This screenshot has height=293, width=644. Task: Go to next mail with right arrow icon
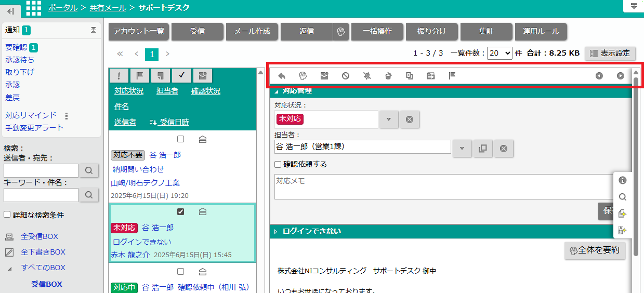tap(620, 76)
